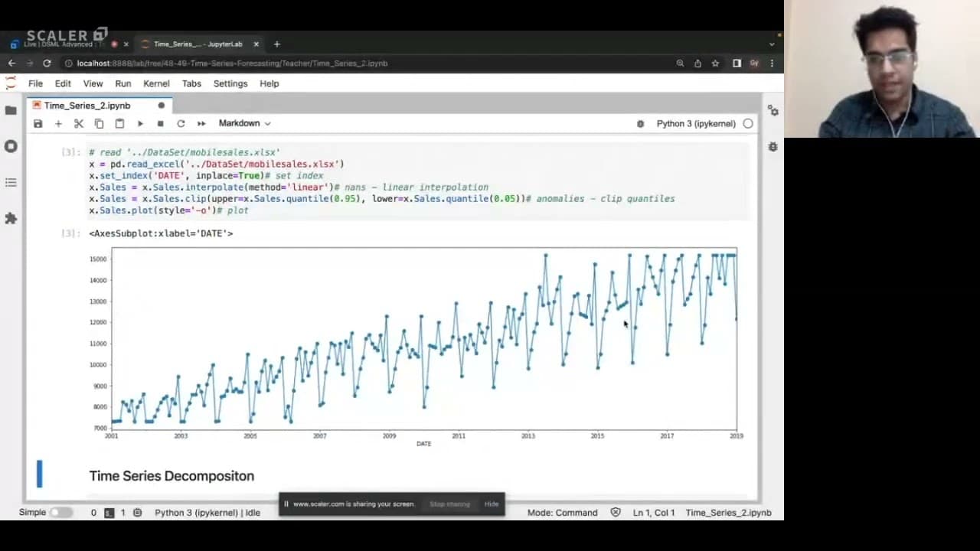This screenshot has height=551, width=980.
Task: Click the kernel status circle indicator
Action: point(748,123)
